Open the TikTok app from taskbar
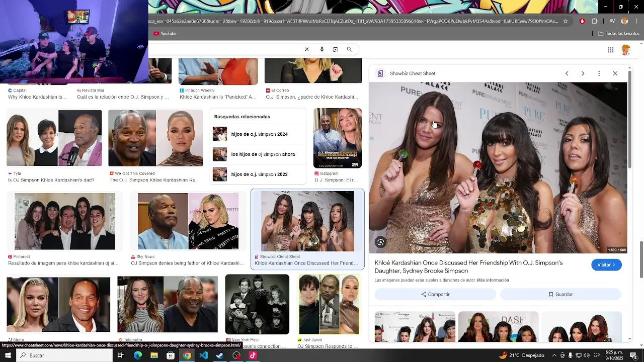This screenshot has height=362, width=644. (x=253, y=355)
